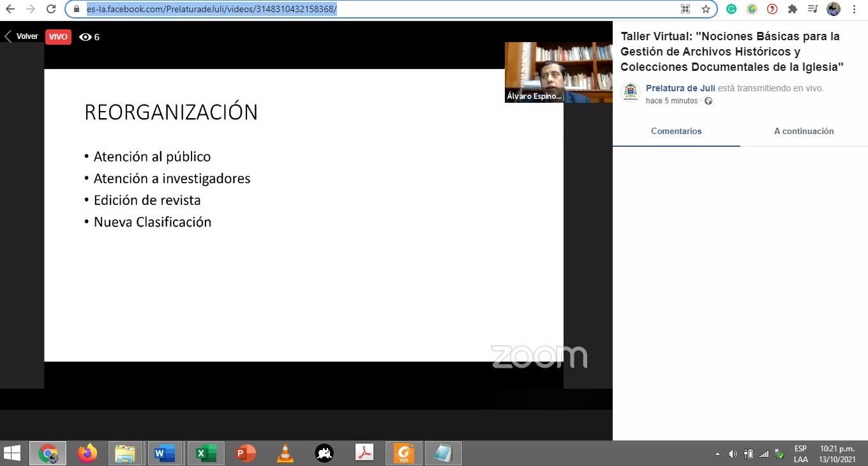Viewport: 868px width, 466px height.
Task: Expand hidden system tray icons
Action: coord(717,454)
